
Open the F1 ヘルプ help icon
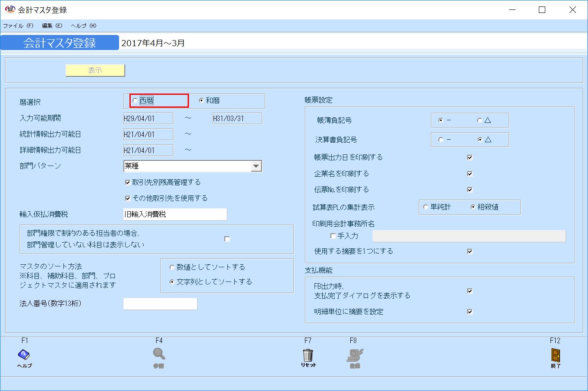tap(24, 356)
